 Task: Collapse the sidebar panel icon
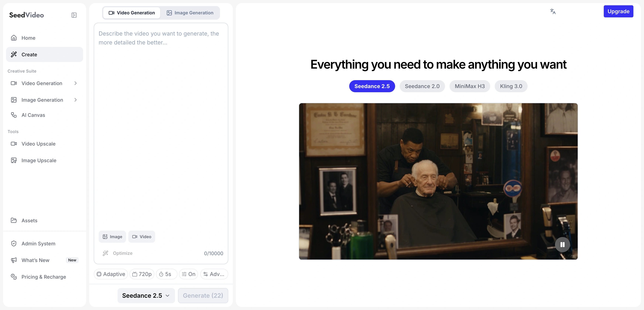[74, 15]
